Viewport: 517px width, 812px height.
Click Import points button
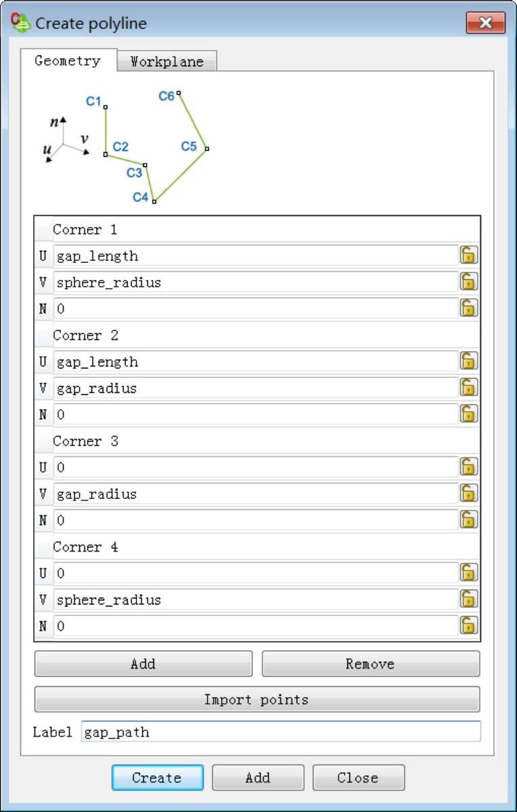point(257,700)
